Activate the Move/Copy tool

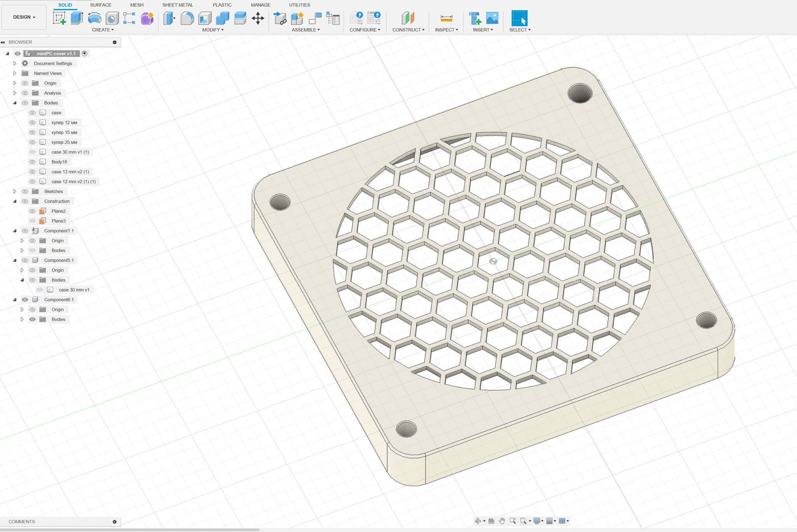coord(258,18)
